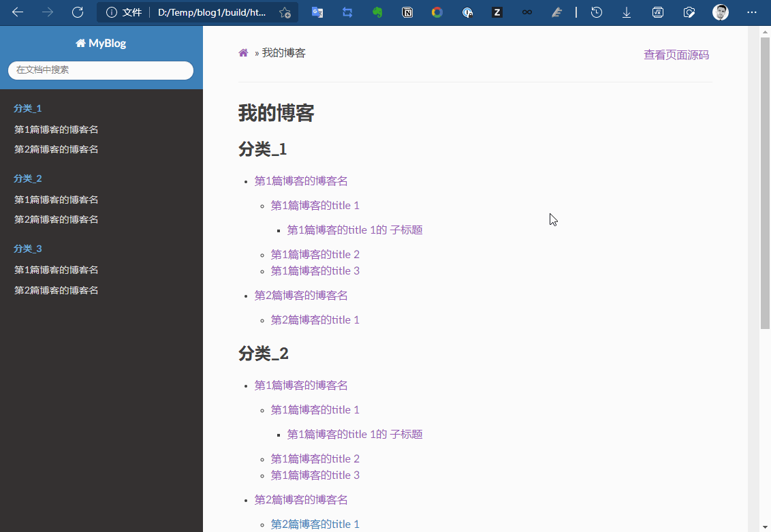
Task: Click the blue loop-arrows extension icon
Action: coord(347,12)
